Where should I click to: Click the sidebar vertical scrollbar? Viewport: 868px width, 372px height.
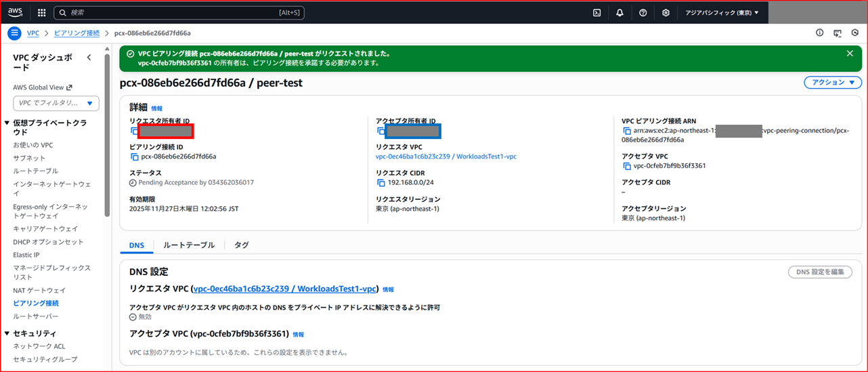(107, 135)
